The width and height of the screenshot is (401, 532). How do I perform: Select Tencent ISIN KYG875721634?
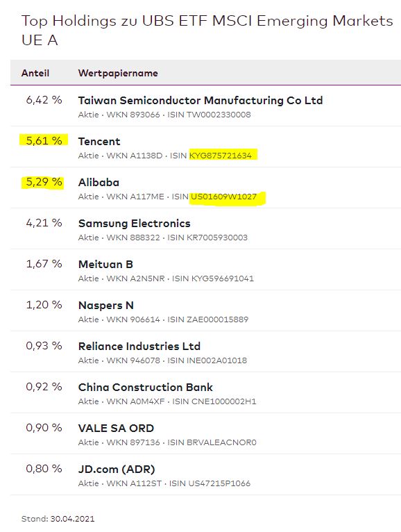click(221, 156)
